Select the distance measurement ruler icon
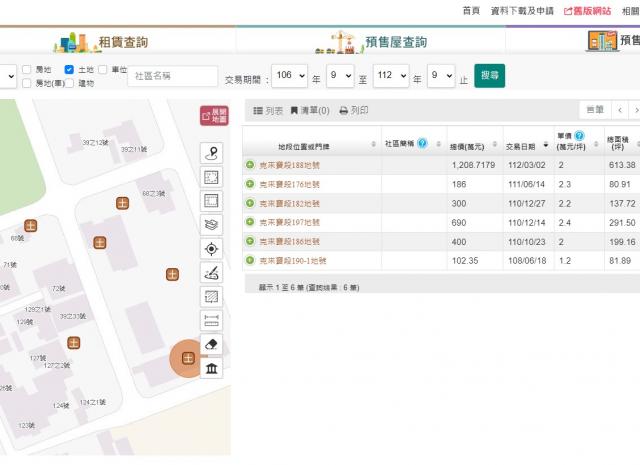This screenshot has width=640, height=465. [x=212, y=320]
